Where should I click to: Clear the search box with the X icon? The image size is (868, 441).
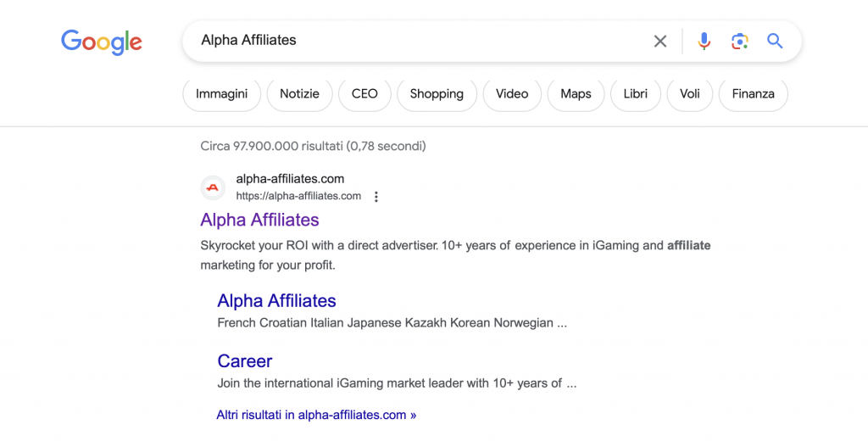pyautogui.click(x=659, y=41)
